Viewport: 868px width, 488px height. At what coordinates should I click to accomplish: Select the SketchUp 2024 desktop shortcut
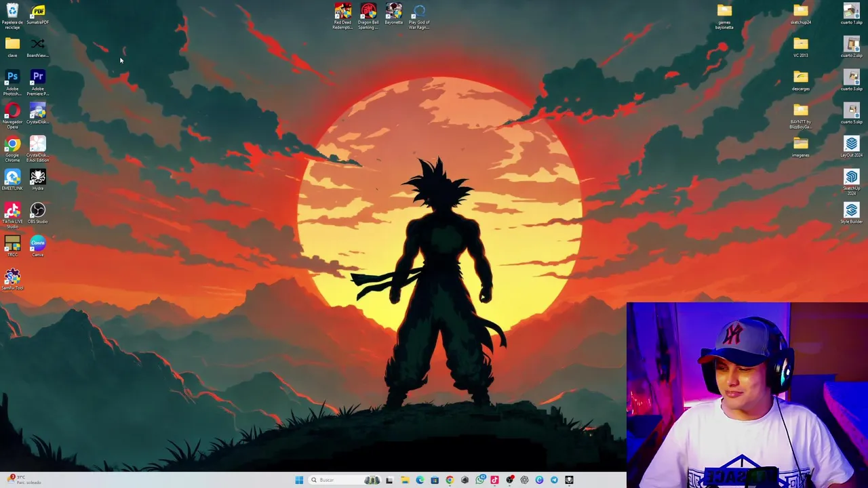(852, 182)
